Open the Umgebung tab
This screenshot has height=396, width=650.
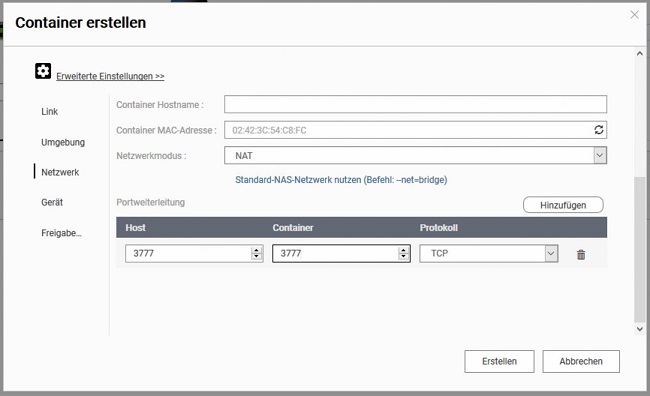click(x=63, y=142)
